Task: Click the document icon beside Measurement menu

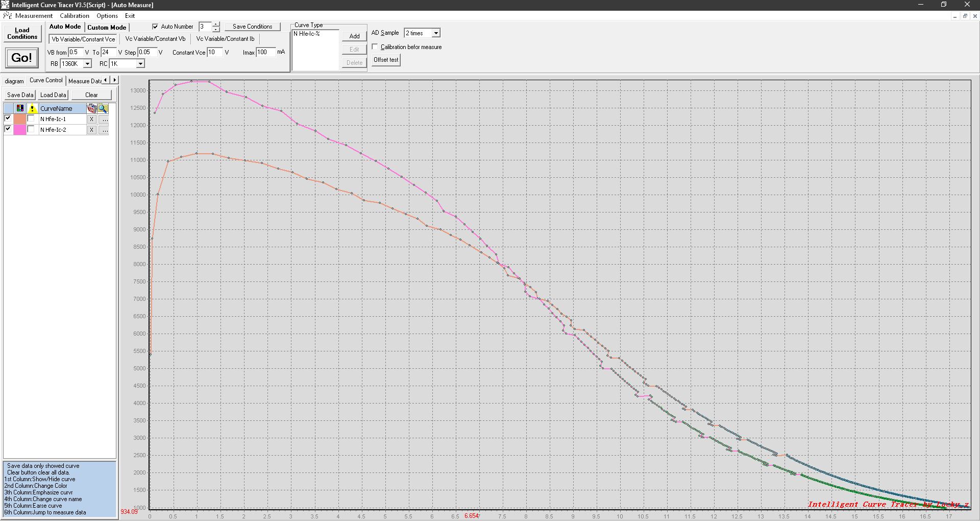Action: click(x=7, y=15)
